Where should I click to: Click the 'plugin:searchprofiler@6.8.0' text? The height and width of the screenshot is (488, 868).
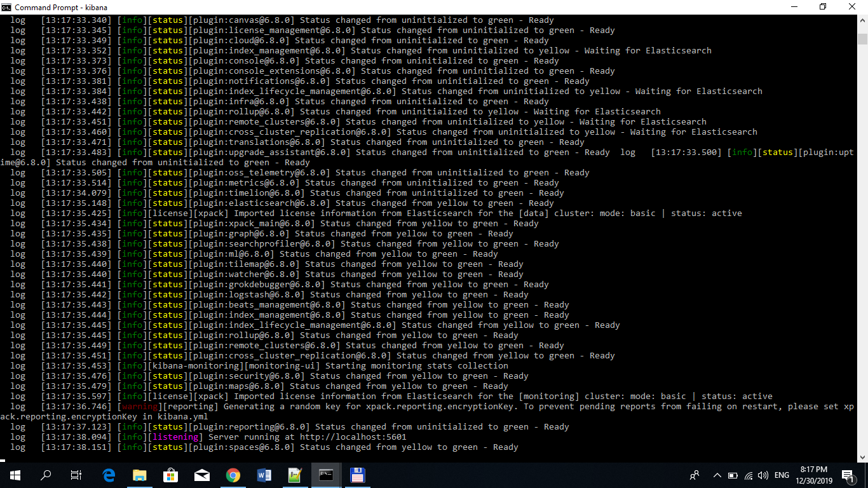(262, 244)
